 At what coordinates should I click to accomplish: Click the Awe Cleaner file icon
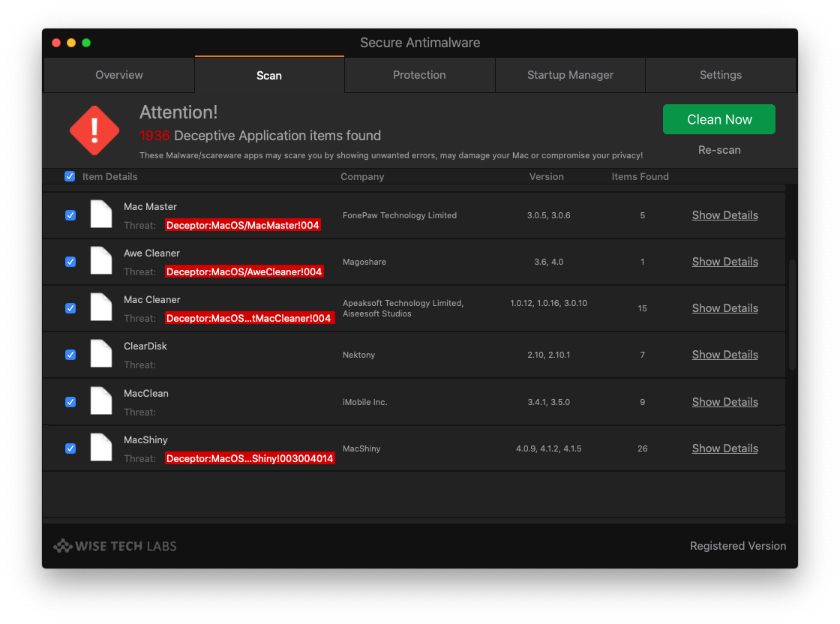click(x=100, y=261)
